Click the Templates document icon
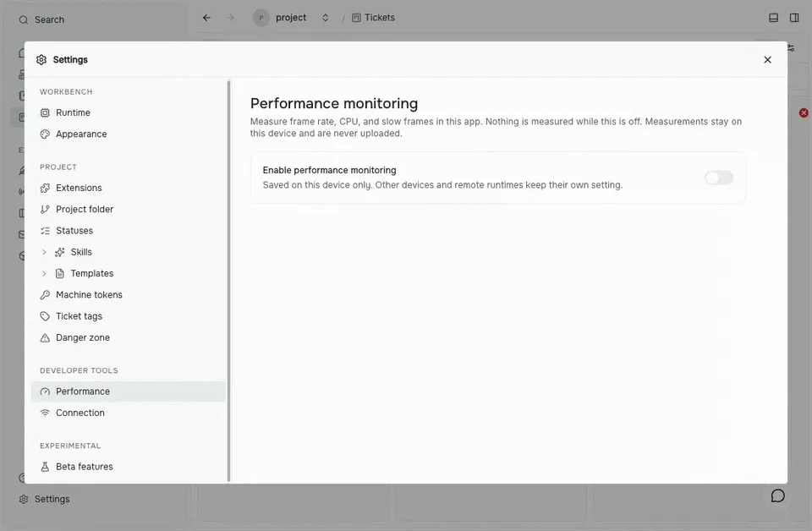The height and width of the screenshot is (531, 812). pyautogui.click(x=60, y=273)
